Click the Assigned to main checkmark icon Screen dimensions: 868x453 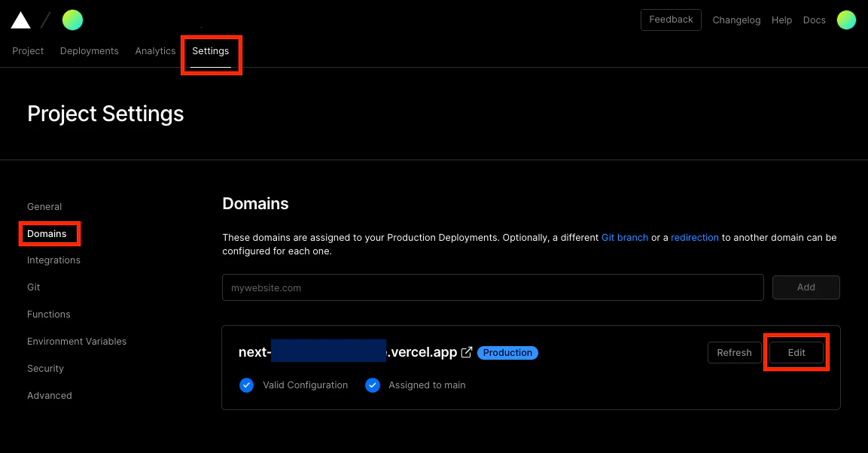[x=373, y=385]
